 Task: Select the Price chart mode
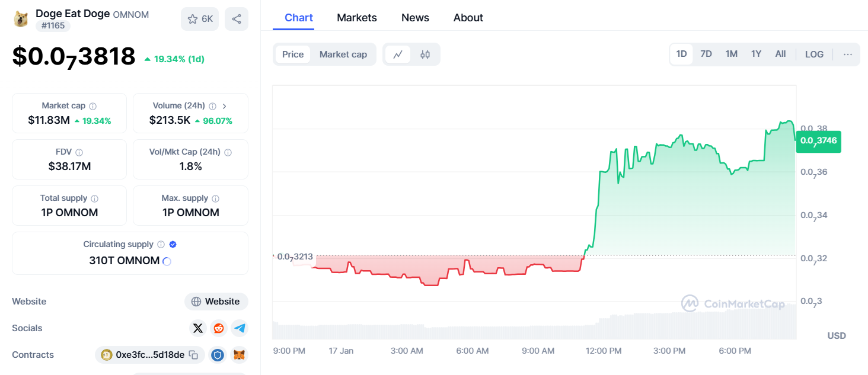[293, 55]
